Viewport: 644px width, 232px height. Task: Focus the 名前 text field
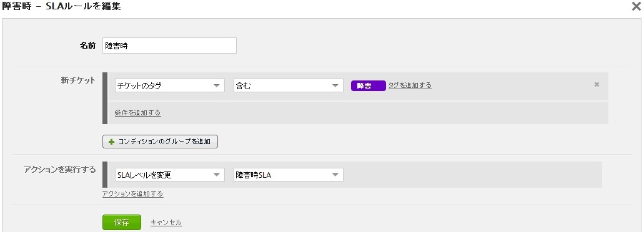coord(169,46)
